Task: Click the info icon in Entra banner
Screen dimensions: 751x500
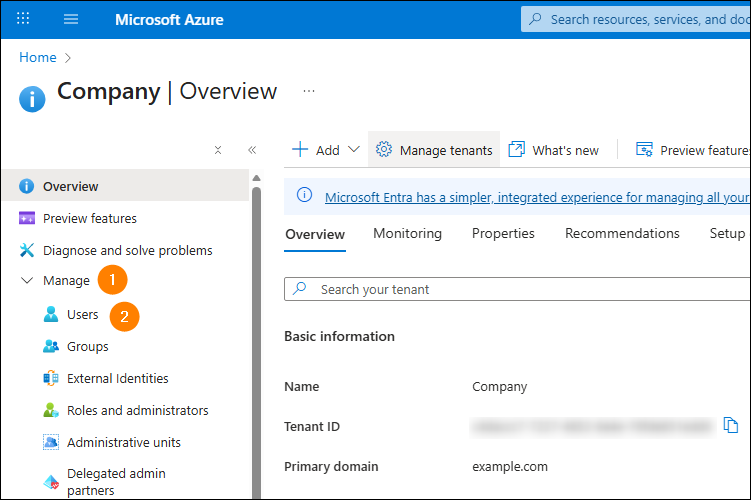Action: pyautogui.click(x=305, y=195)
